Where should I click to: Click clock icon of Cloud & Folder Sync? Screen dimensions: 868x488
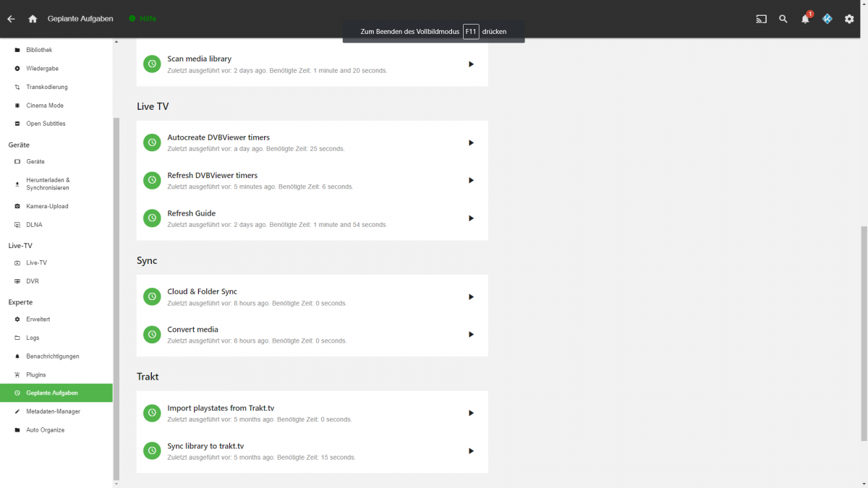coord(152,297)
